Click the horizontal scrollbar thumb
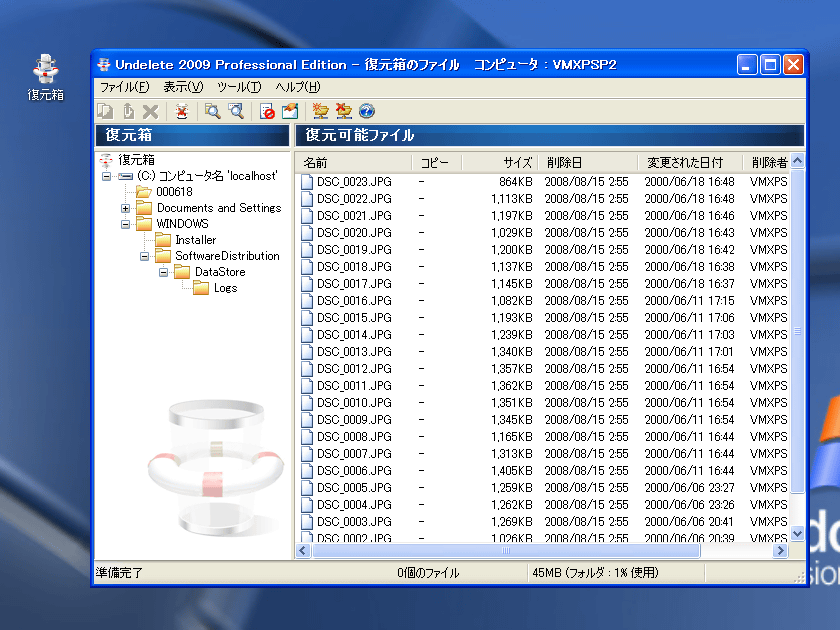 pos(506,550)
